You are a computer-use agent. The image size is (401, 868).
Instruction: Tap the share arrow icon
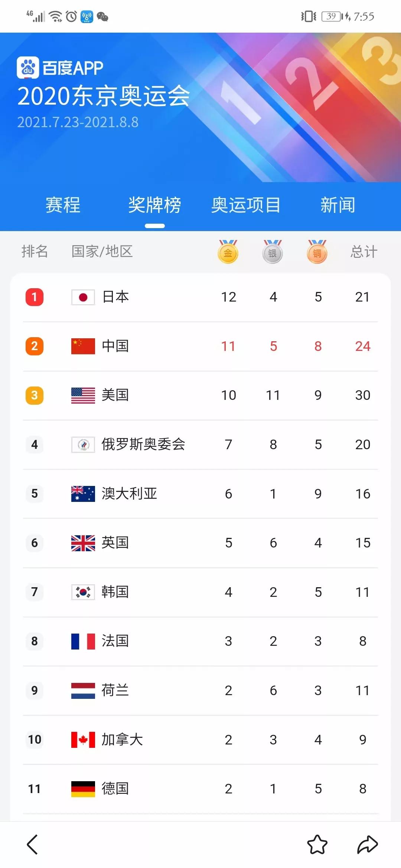pyautogui.click(x=367, y=844)
